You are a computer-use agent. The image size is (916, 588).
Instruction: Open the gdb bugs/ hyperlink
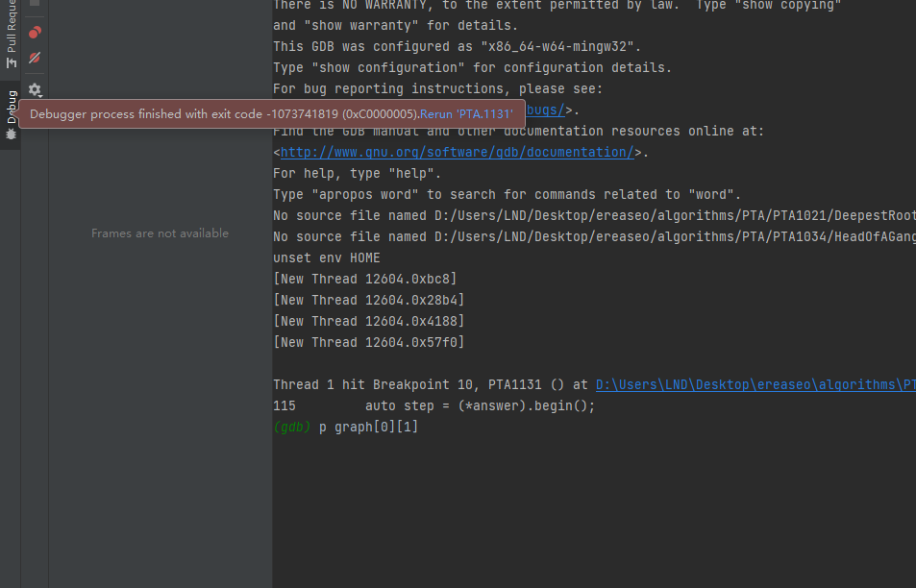[546, 110]
